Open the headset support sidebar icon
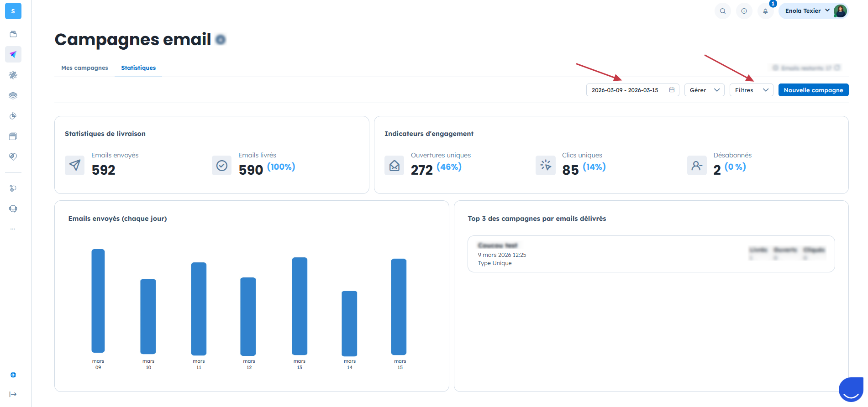 pyautogui.click(x=13, y=209)
